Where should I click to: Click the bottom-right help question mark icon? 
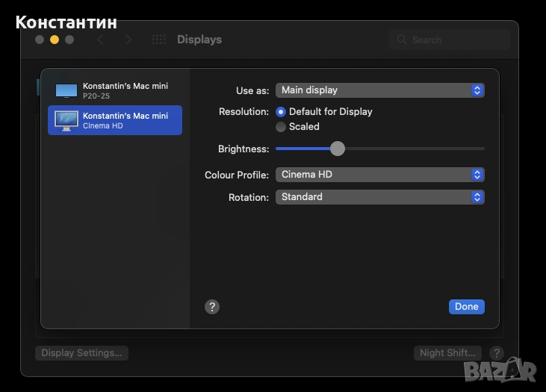tap(495, 353)
